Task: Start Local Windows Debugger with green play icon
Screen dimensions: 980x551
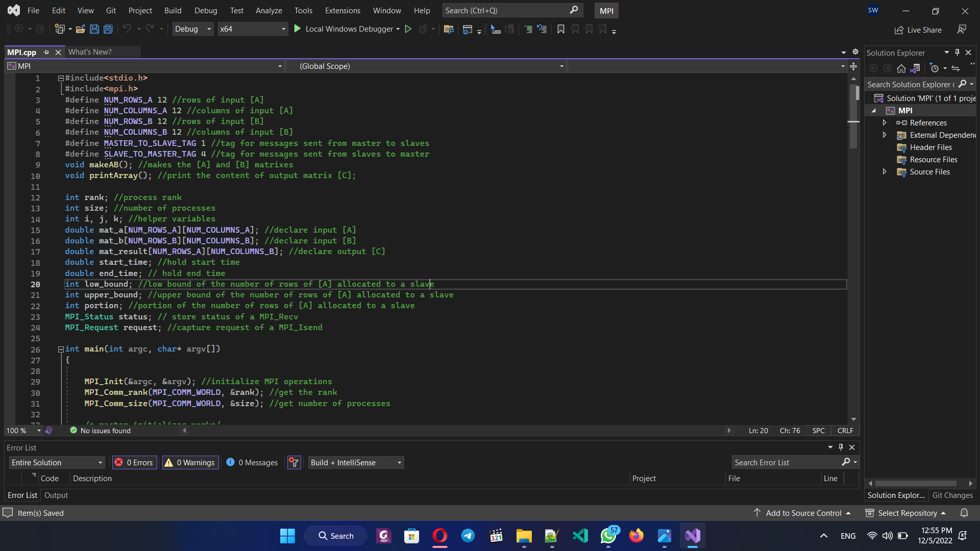Action: [298, 29]
